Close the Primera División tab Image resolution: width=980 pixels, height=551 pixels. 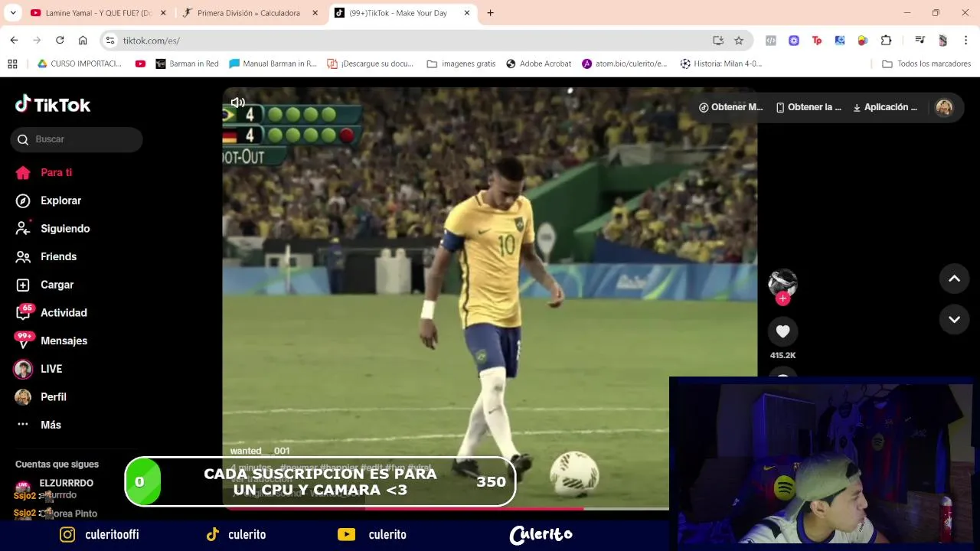[x=315, y=13]
